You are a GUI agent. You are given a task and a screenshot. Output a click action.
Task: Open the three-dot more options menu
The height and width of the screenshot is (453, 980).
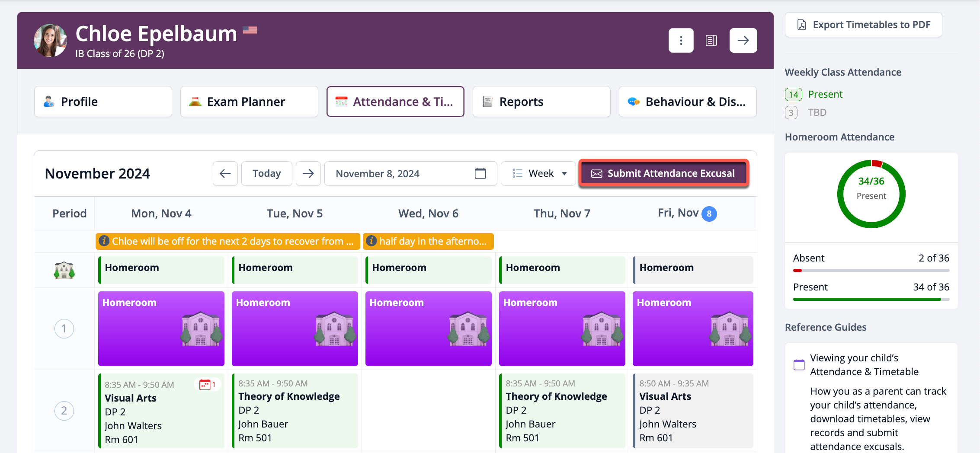click(x=681, y=41)
